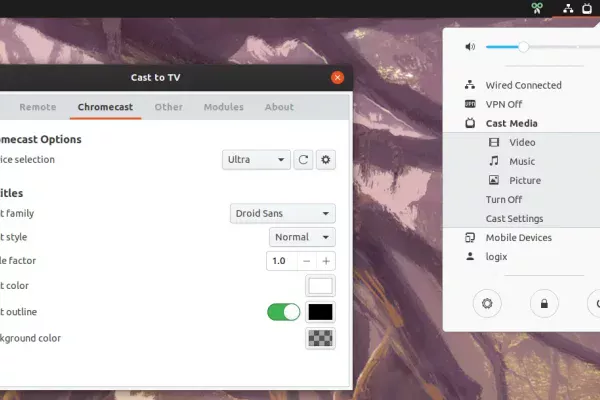
Task: Choose Video under Cast Media
Action: [x=522, y=142]
